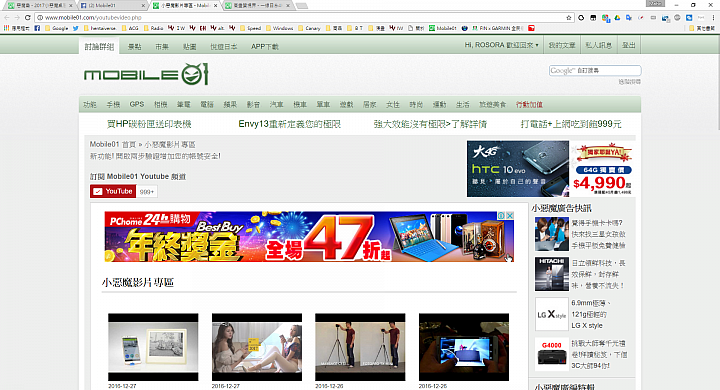The height and width of the screenshot is (390, 720).
Task: Click the Mobile01 logo
Action: (146, 74)
